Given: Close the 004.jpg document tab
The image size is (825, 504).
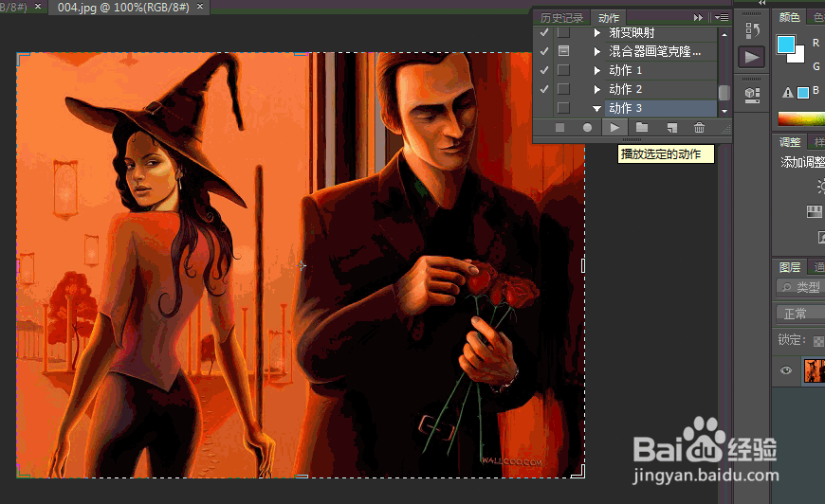Looking at the screenshot, I should (x=200, y=7).
